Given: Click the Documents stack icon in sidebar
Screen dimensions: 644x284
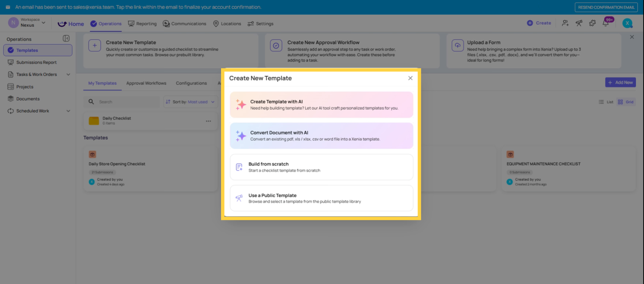Looking at the screenshot, I should click(11, 99).
